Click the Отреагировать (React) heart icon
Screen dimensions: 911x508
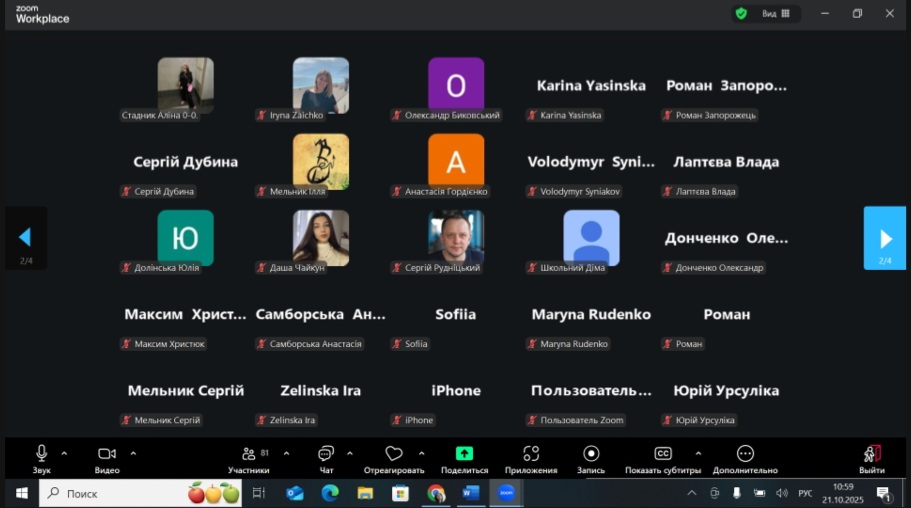(x=394, y=454)
